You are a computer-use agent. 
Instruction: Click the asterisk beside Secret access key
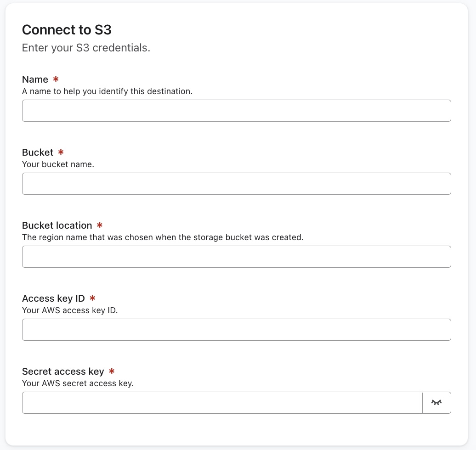pyautogui.click(x=111, y=371)
